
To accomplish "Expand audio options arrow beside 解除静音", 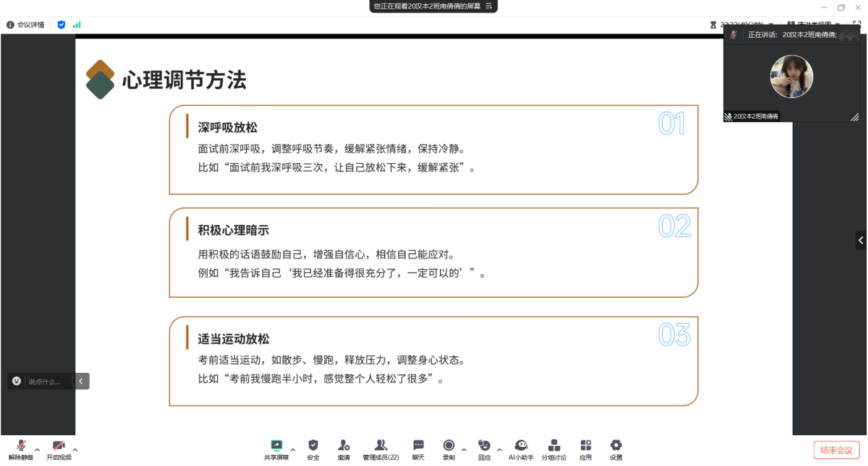I will coord(38,450).
